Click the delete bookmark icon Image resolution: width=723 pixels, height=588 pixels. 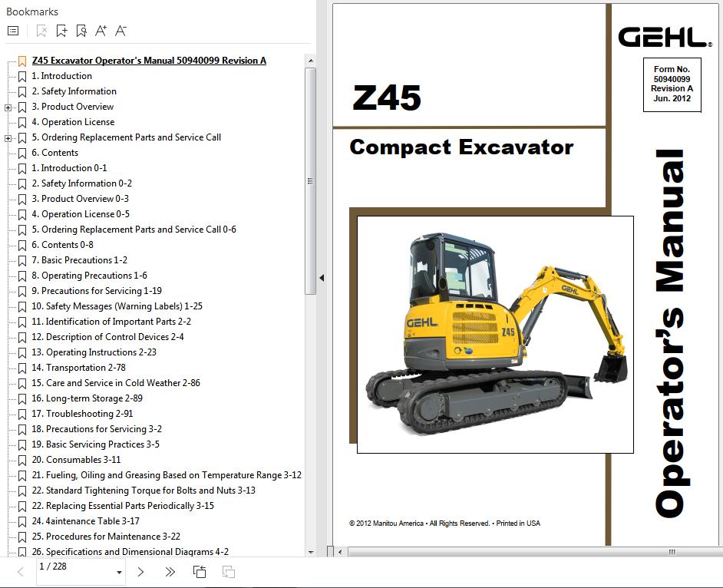[x=41, y=31]
